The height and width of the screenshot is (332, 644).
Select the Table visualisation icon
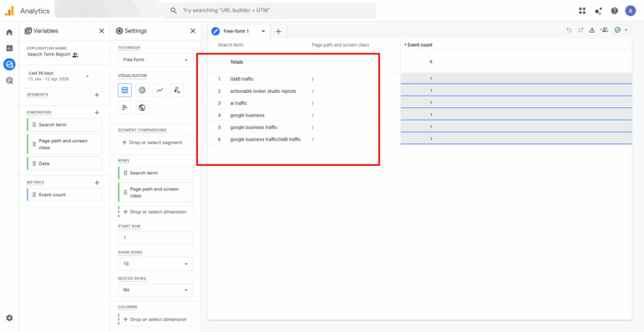[x=125, y=90]
